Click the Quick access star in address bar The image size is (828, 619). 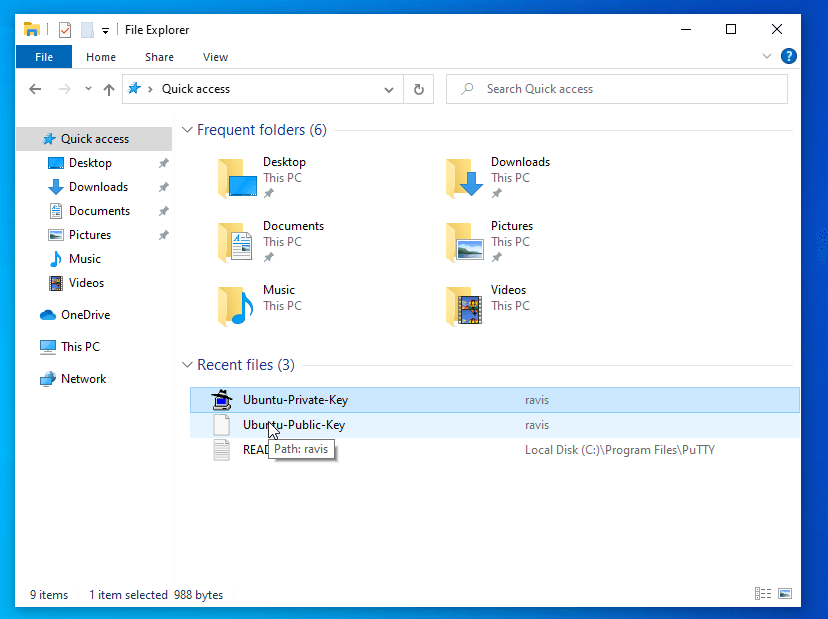(135, 88)
